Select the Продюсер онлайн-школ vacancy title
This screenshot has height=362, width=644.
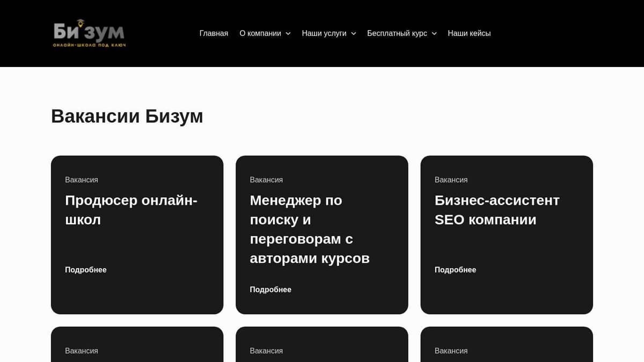[131, 209]
